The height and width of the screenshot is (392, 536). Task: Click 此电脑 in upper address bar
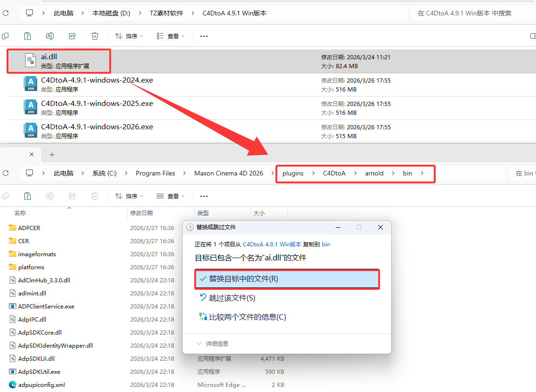click(x=63, y=14)
